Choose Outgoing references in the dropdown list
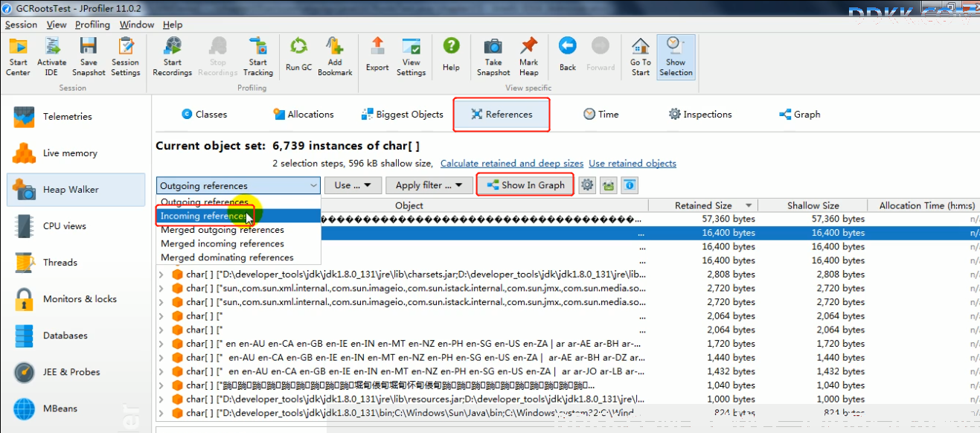This screenshot has width=980, height=433. coord(239,202)
